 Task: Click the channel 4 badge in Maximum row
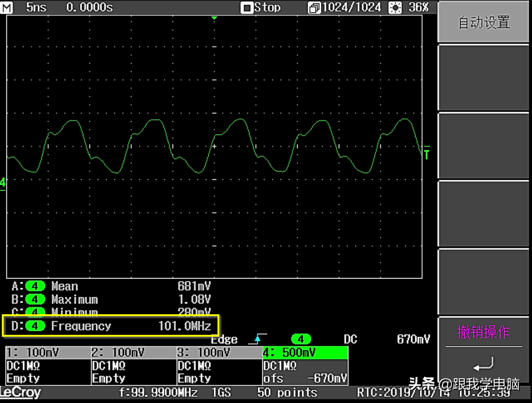tap(35, 299)
